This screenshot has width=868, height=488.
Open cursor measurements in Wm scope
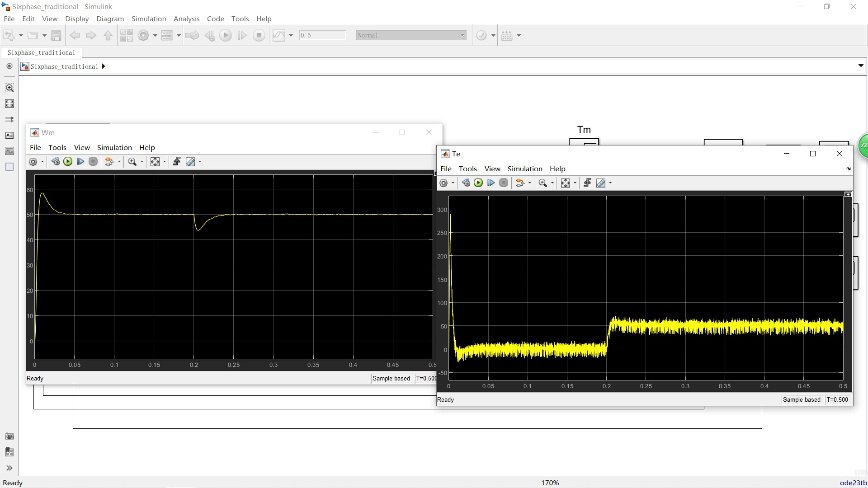pos(190,162)
